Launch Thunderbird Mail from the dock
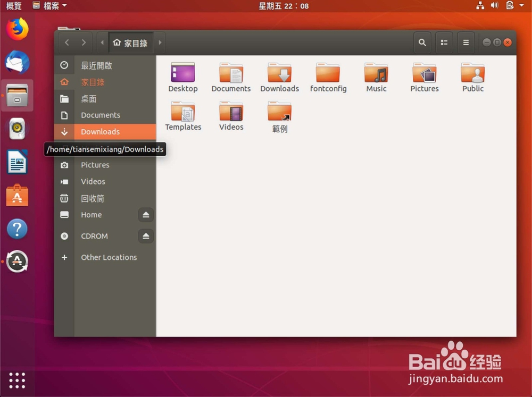 tap(18, 62)
